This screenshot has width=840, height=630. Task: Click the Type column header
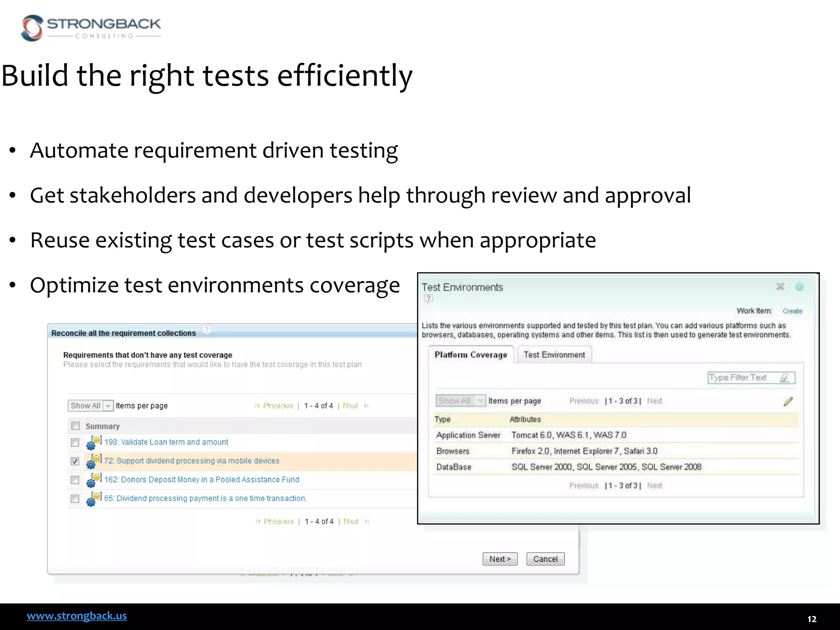tap(443, 419)
